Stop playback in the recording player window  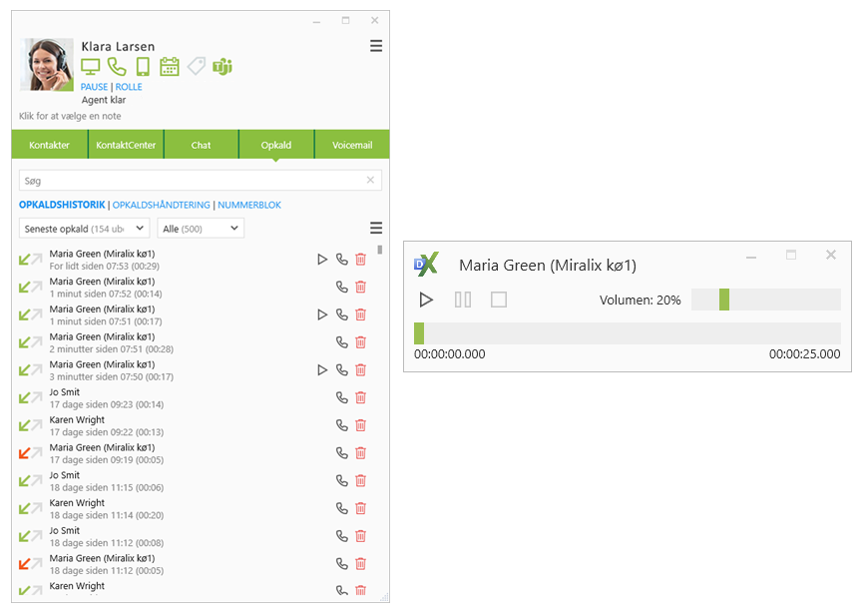(x=499, y=300)
